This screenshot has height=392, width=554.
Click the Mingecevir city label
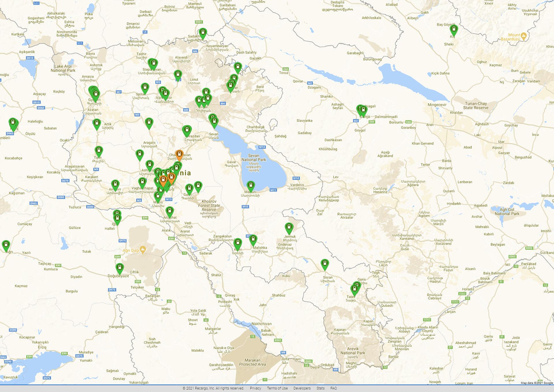coord(437,105)
